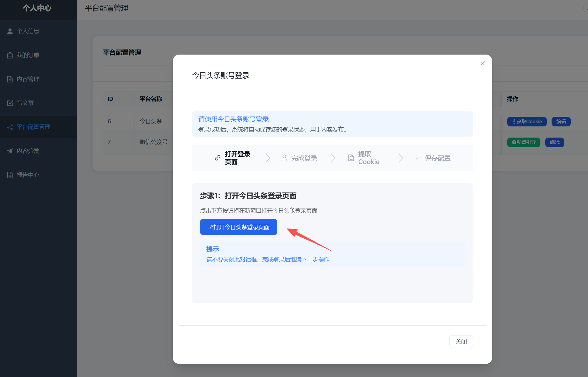Click the 写文章 edit pencil icon

point(10,103)
